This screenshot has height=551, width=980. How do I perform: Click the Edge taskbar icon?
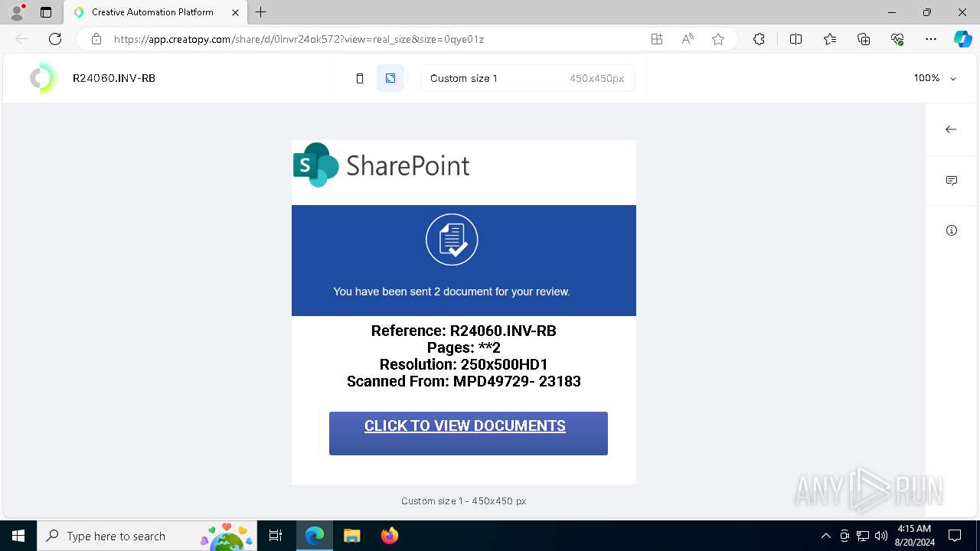[x=315, y=536]
